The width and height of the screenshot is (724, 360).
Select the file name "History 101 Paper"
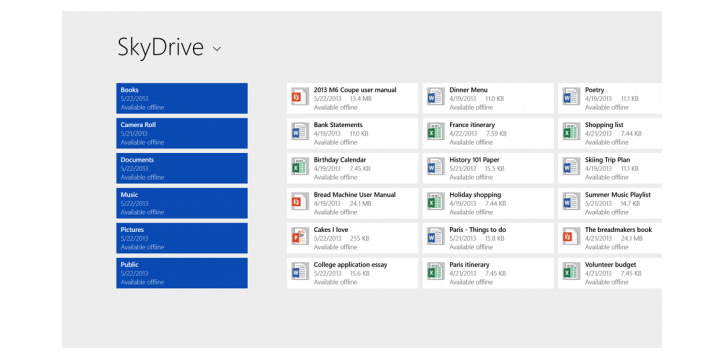tap(474, 160)
